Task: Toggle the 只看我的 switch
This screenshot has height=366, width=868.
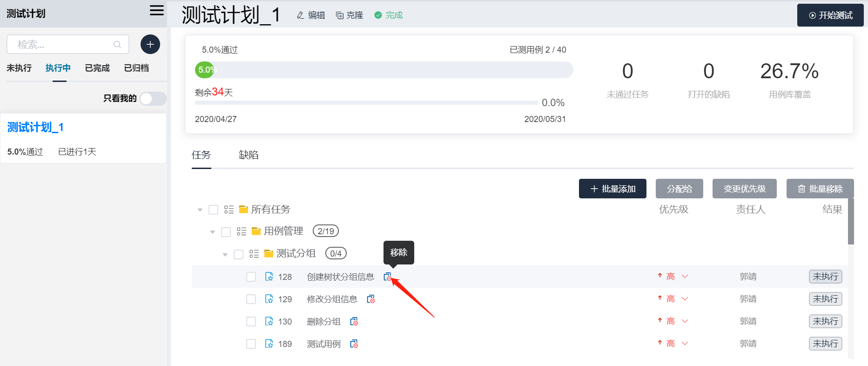Action: (153, 98)
